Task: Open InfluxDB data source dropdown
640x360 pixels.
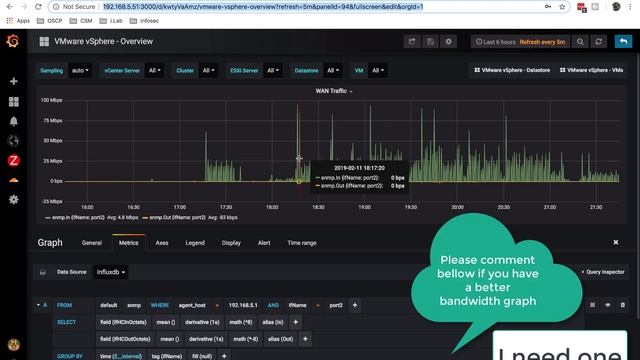Action: click(x=111, y=272)
